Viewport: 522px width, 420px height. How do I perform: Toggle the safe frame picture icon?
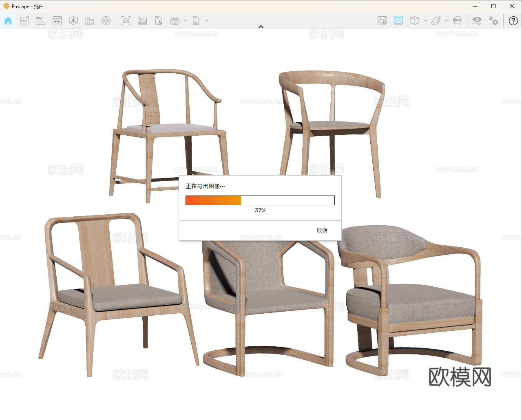pos(398,21)
